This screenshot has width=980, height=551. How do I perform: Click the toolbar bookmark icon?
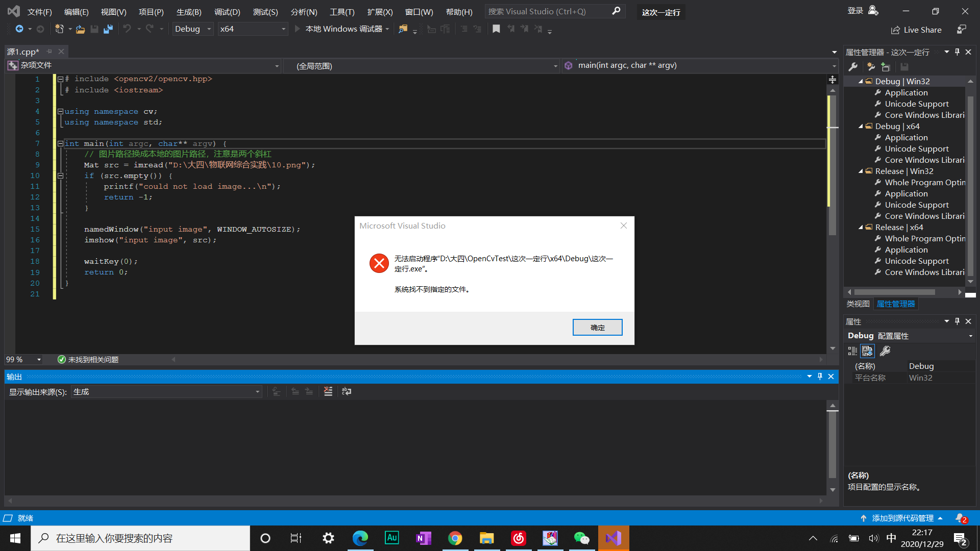point(496,29)
